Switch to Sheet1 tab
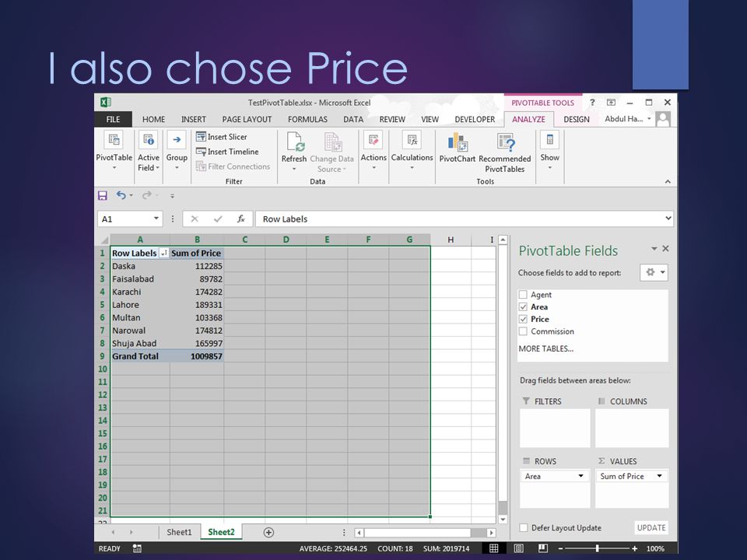Image resolution: width=747 pixels, height=560 pixels. tap(179, 532)
